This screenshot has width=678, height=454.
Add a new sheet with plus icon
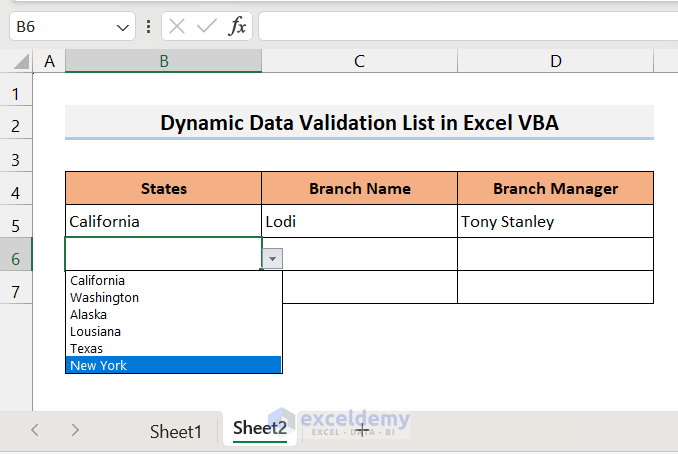point(362,429)
